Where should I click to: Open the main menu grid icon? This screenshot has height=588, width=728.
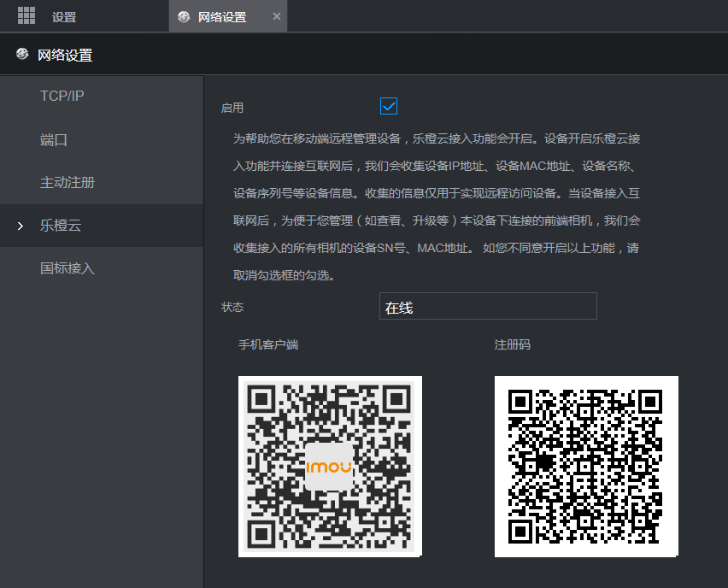point(26,15)
